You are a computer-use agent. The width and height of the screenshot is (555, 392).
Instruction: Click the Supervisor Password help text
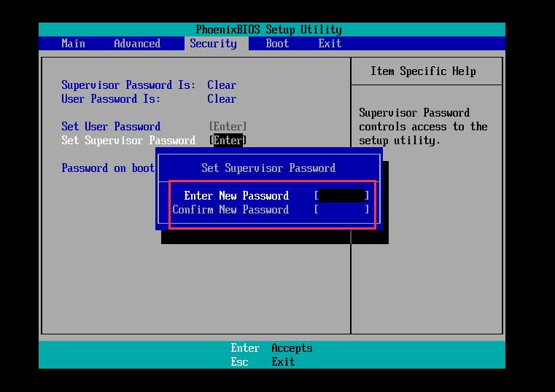(x=423, y=127)
